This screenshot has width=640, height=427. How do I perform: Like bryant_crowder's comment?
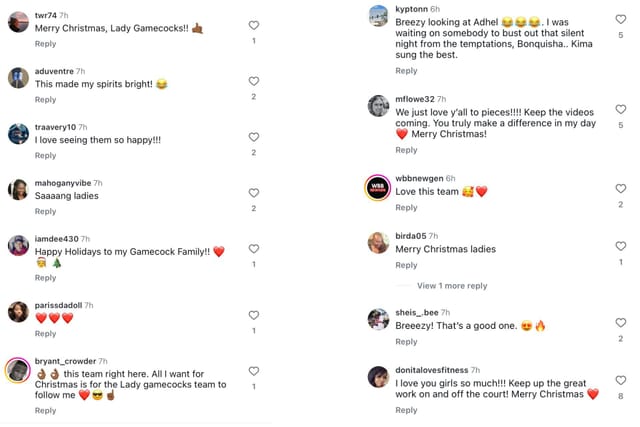(253, 371)
